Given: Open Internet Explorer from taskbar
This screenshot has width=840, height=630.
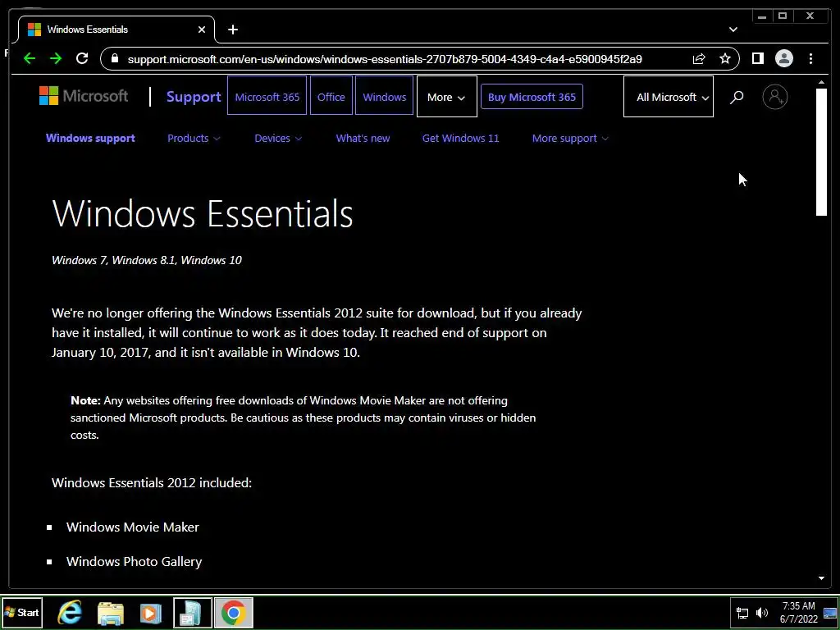Looking at the screenshot, I should pyautogui.click(x=70, y=613).
